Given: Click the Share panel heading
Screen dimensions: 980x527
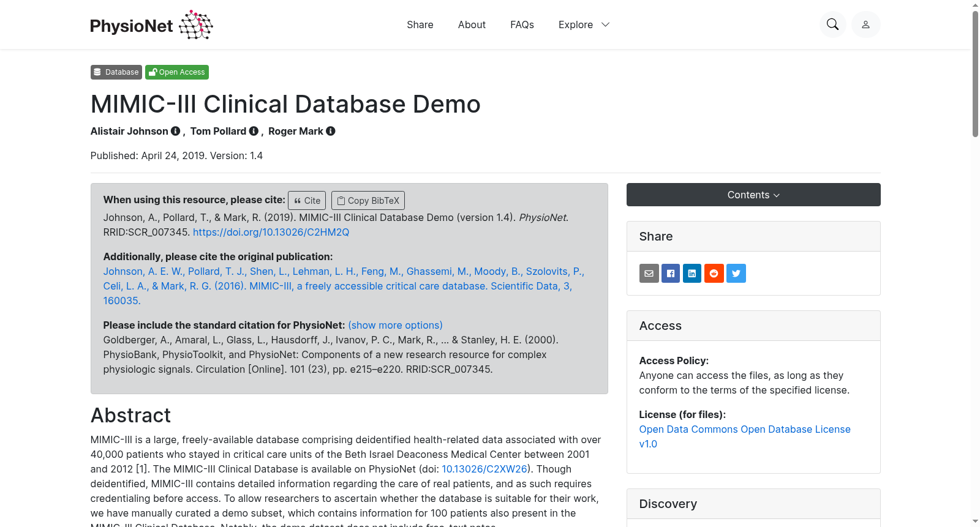Looking at the screenshot, I should coord(656,236).
